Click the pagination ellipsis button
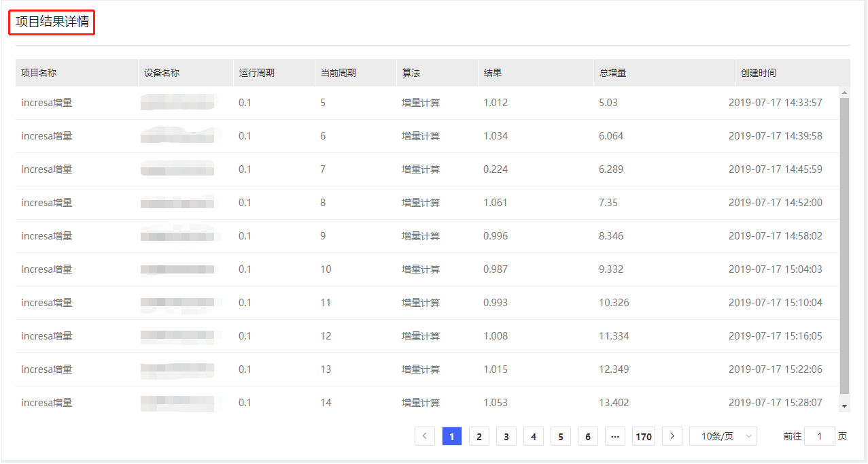868x464 pixels. (x=615, y=436)
